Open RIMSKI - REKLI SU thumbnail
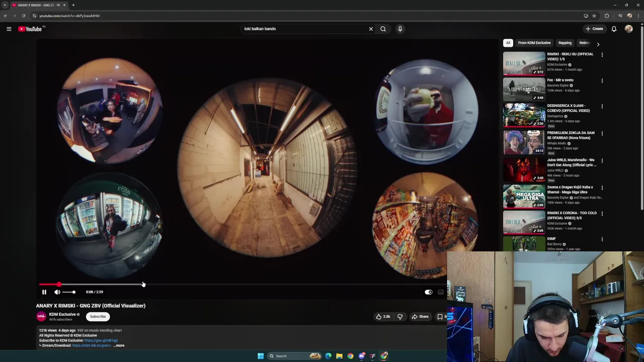 [524, 63]
